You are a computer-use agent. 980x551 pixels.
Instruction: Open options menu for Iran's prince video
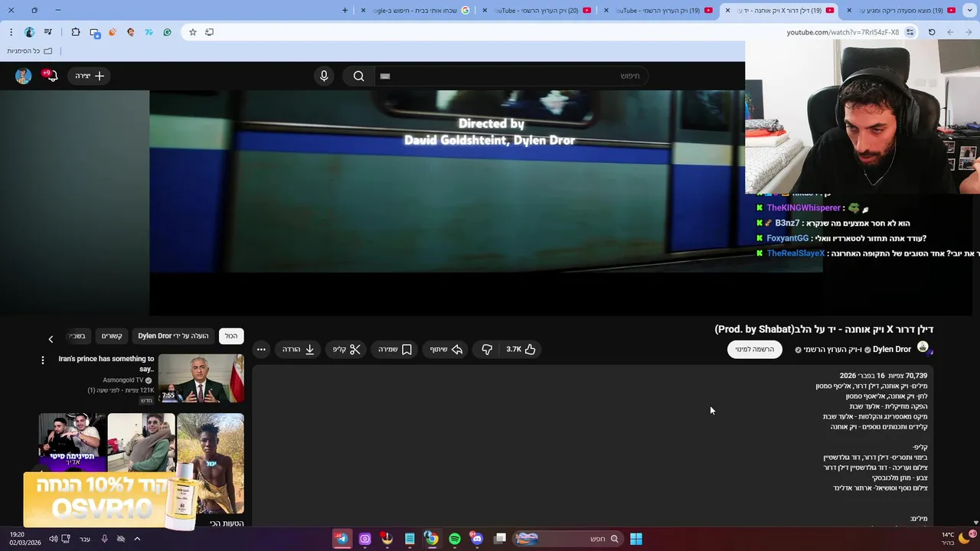[43, 360]
